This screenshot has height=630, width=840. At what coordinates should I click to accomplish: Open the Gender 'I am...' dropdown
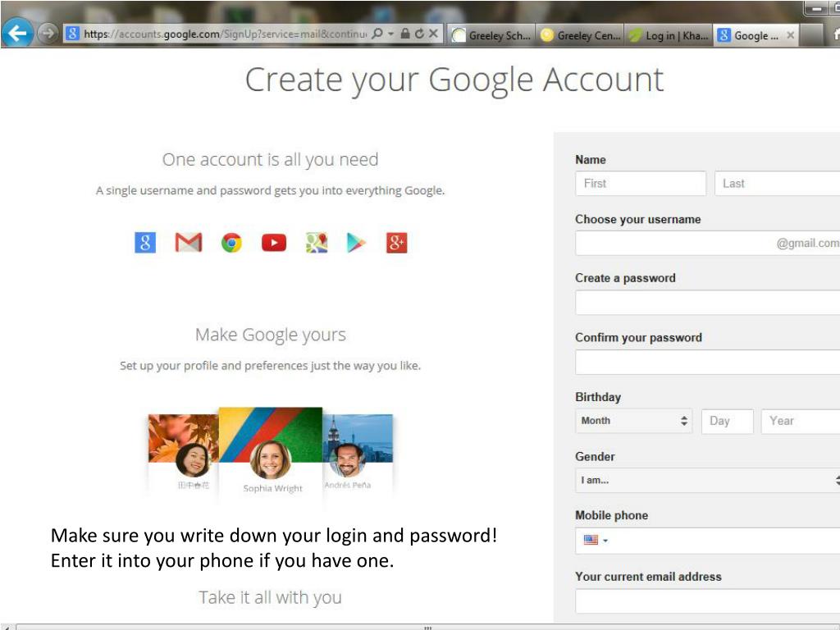tap(708, 481)
